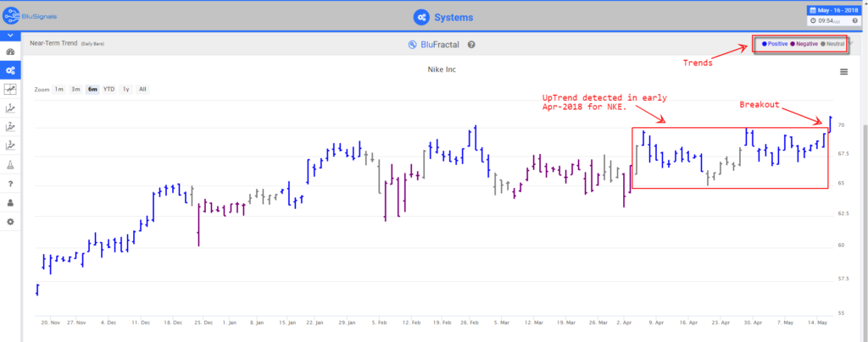Open the lab flask sidebar icon
The image size is (868, 342).
tap(10, 164)
